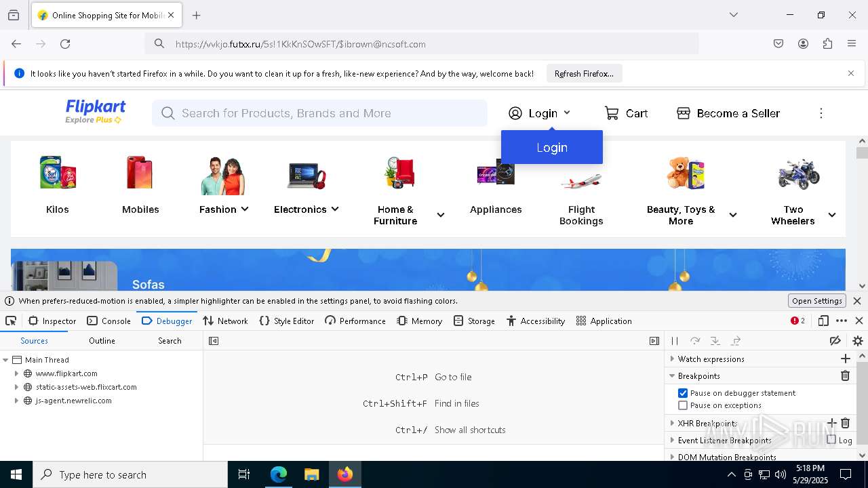This screenshot has width=868, height=488.
Task: Open the Login dropdown chevron
Action: [567, 113]
